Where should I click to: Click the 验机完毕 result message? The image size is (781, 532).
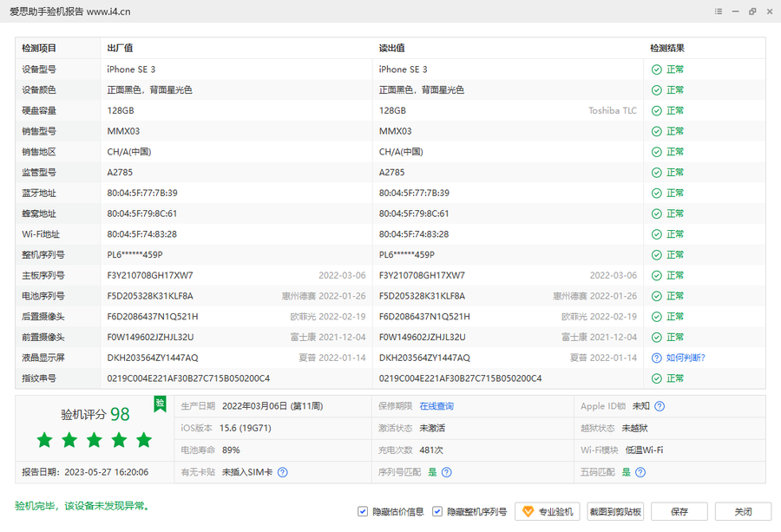[x=82, y=506]
